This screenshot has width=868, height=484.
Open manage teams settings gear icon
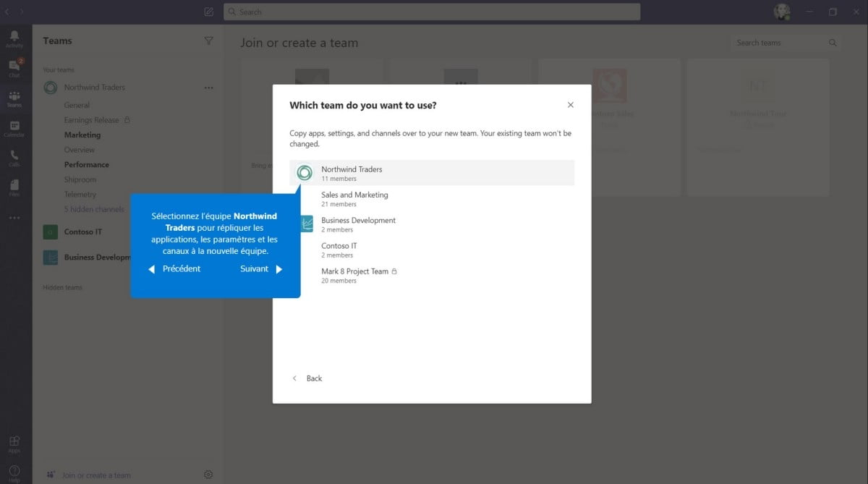click(x=208, y=475)
